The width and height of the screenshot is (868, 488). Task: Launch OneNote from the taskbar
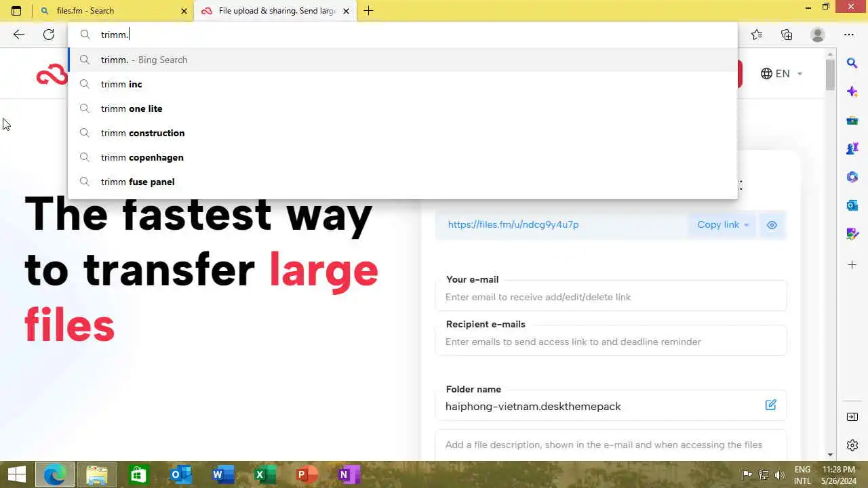[x=349, y=474]
